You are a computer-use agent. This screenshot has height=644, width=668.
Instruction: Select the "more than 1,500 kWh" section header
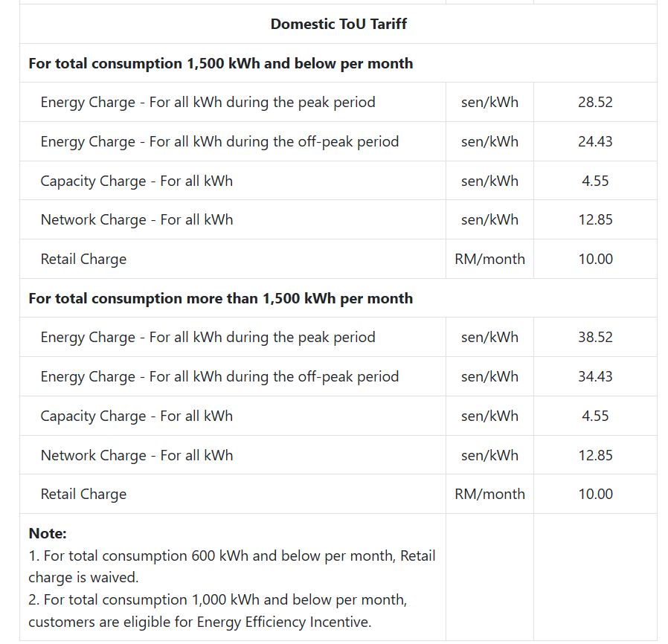pos(220,298)
